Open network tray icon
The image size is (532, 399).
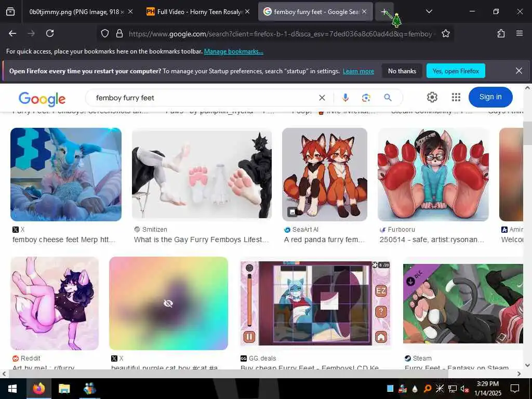(452, 389)
